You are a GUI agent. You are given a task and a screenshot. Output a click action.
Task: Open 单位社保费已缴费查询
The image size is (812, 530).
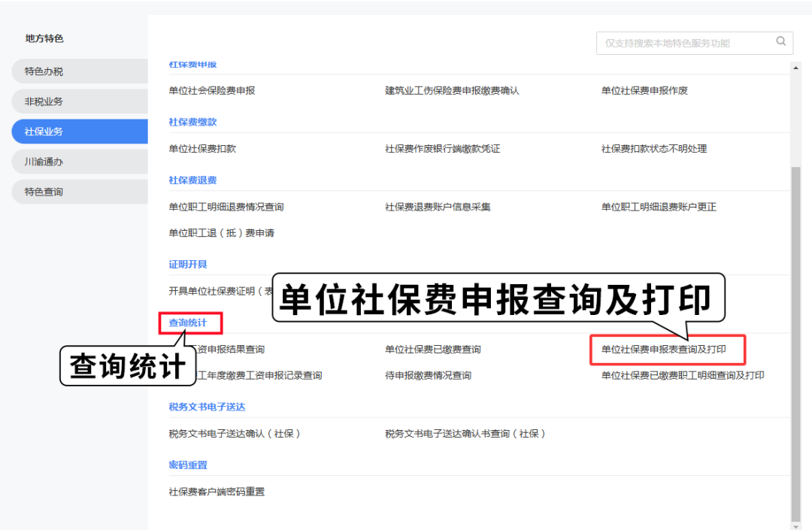coord(432,350)
